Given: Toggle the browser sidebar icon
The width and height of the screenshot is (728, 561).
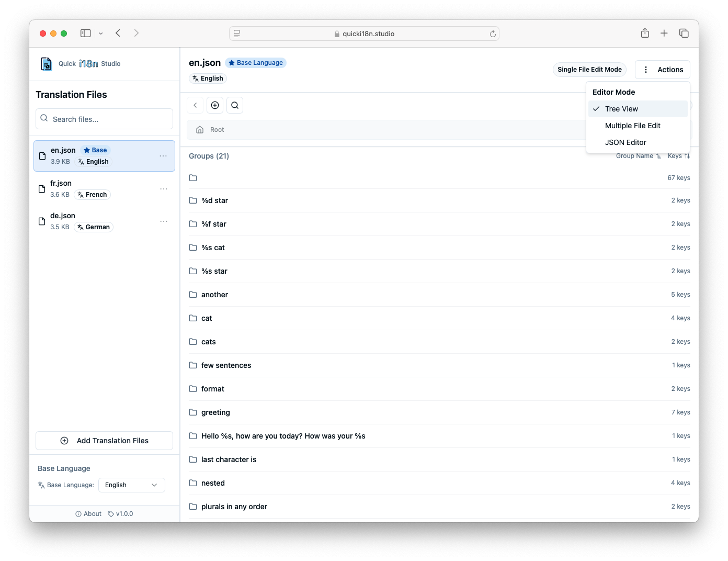Looking at the screenshot, I should (x=85, y=32).
